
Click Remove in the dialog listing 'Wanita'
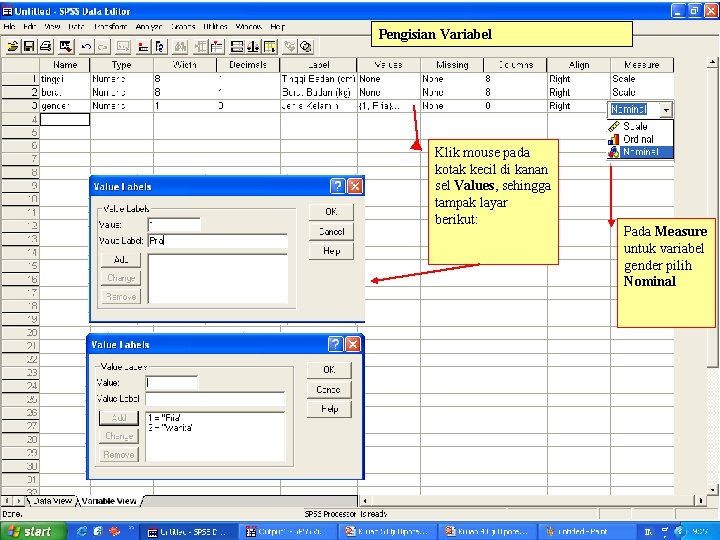click(119, 455)
